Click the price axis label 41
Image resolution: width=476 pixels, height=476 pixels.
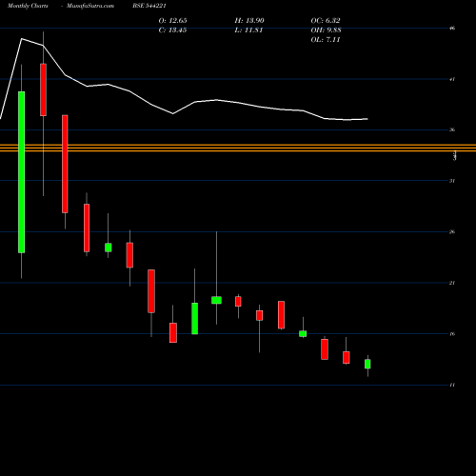(x=452, y=79)
